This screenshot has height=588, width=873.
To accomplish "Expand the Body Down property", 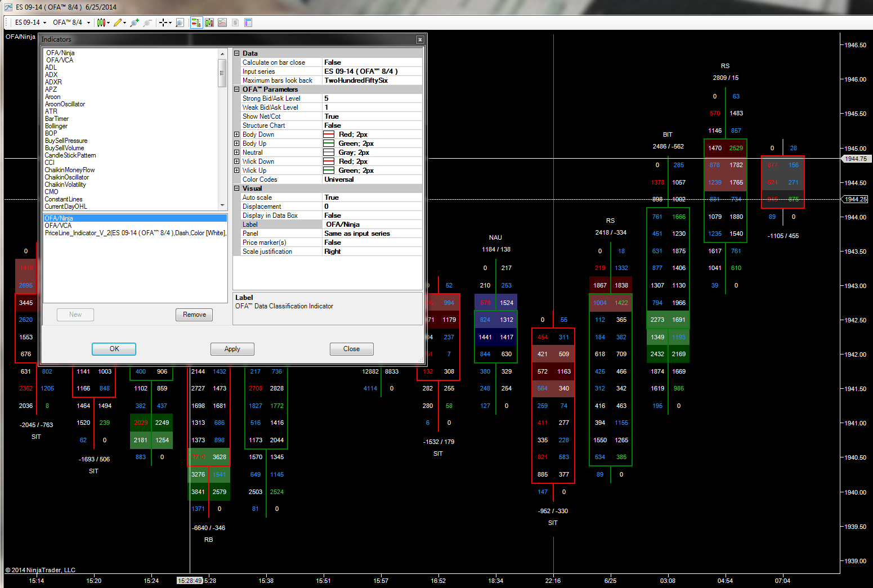I will (x=237, y=134).
